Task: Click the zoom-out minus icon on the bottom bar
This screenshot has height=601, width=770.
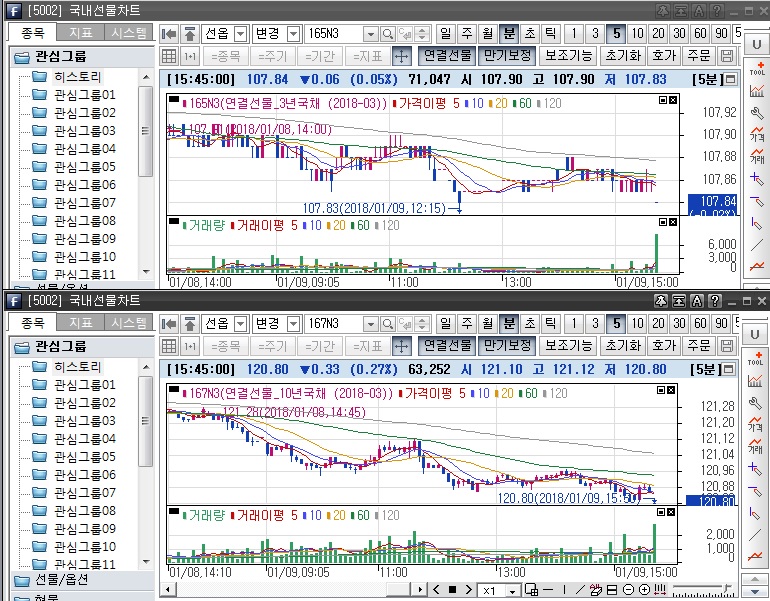Action: pos(630,590)
